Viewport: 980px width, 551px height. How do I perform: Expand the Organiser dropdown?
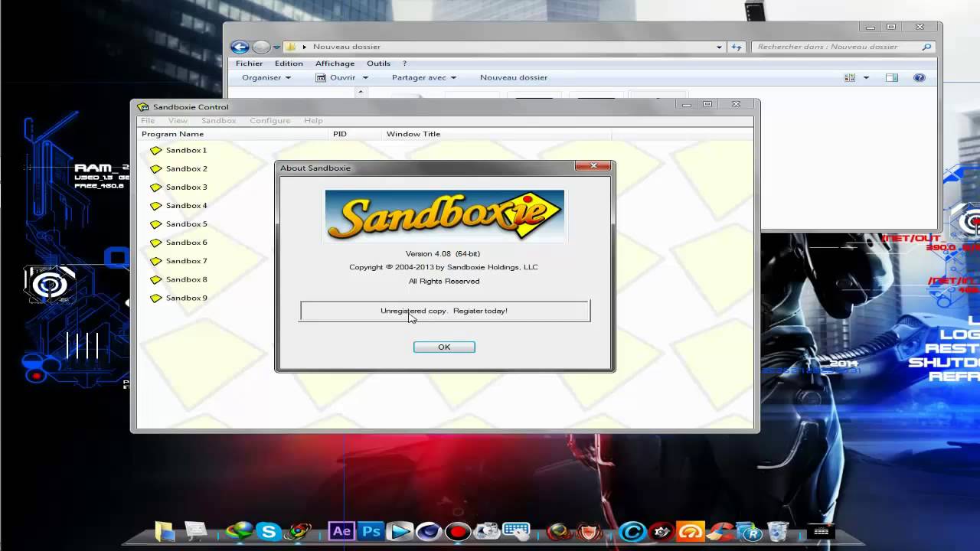266,77
